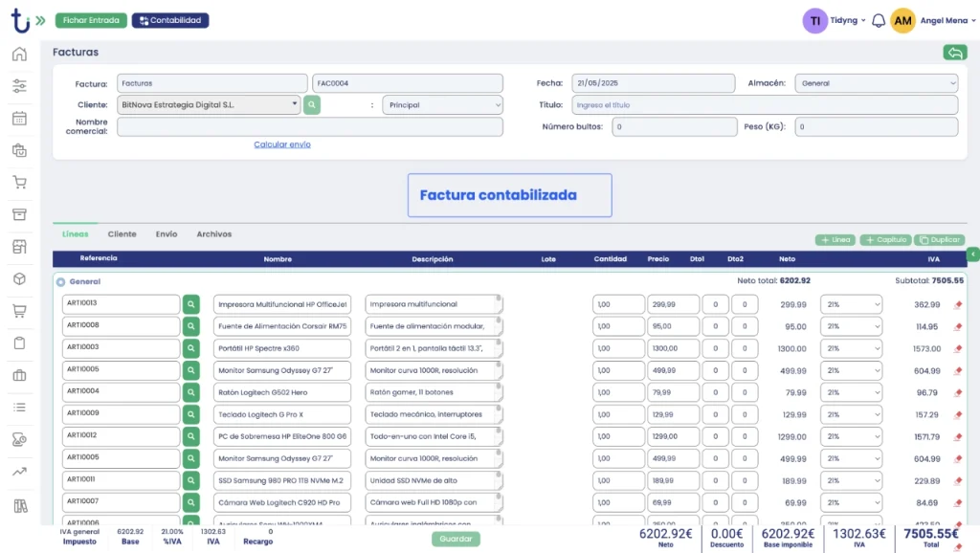Delete the Portátil HP Spectre x360 line
The image size is (980, 553).
[958, 349]
